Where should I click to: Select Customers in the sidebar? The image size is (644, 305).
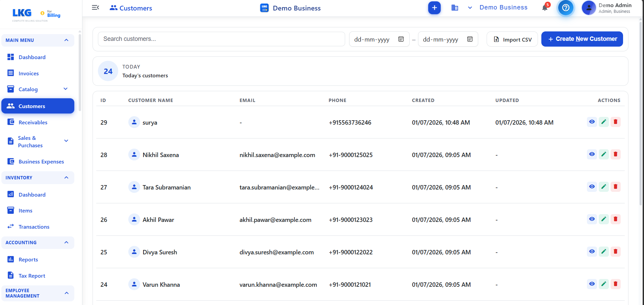[x=38, y=106]
